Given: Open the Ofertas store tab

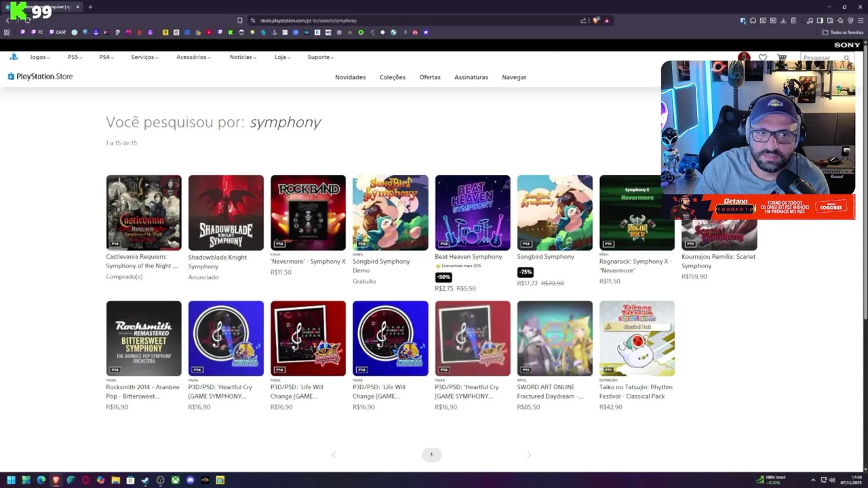Looking at the screenshot, I should pos(430,77).
